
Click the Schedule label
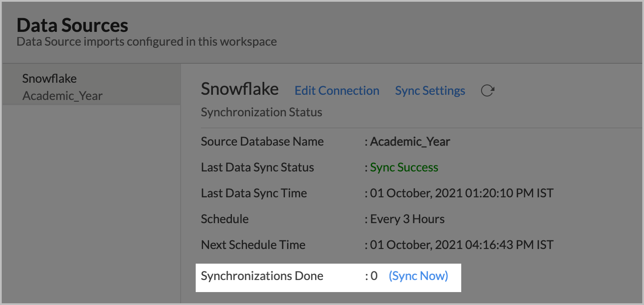(x=225, y=219)
